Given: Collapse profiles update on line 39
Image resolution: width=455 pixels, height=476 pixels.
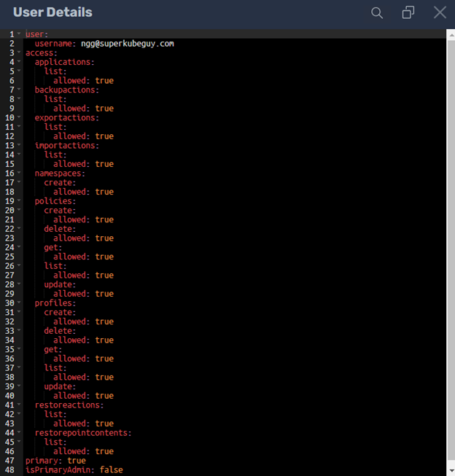Looking at the screenshot, I should click(19, 386).
